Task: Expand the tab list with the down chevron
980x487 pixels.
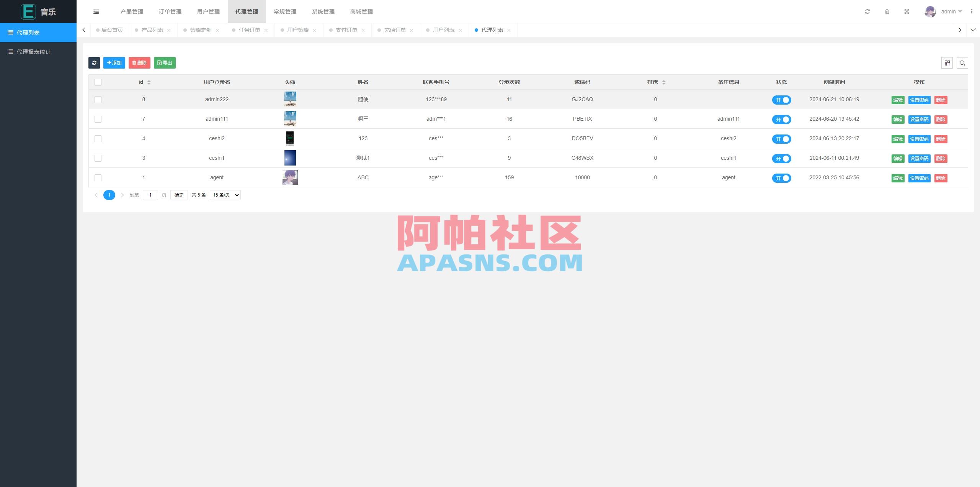Action: click(x=973, y=30)
